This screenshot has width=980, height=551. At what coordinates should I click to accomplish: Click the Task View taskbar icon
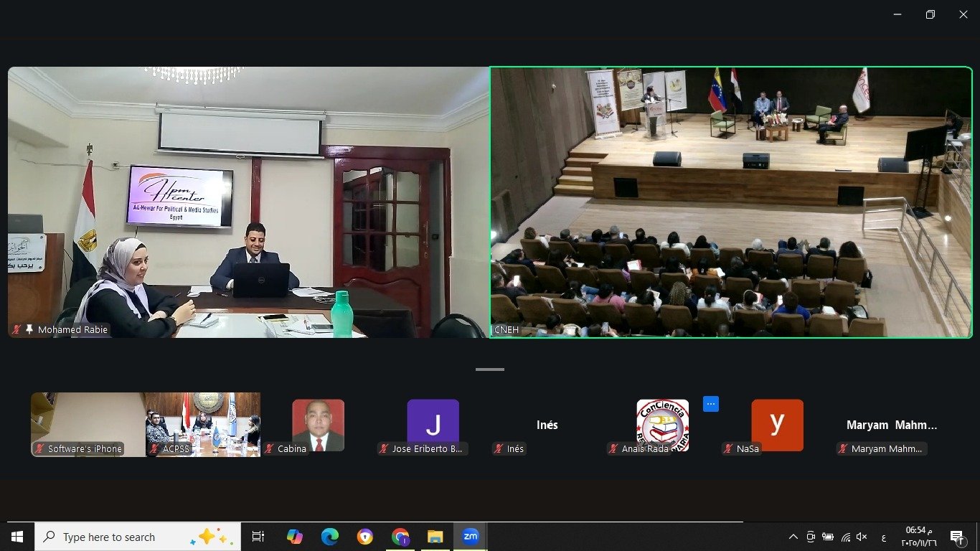click(x=258, y=537)
